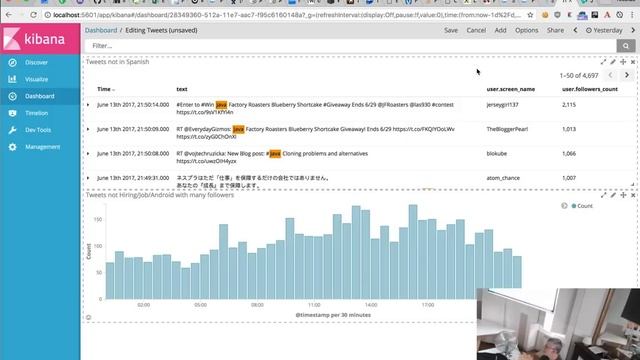Click the user.followers_count column header
Image resolution: width=640 pixels, height=360 pixels.
point(589,89)
